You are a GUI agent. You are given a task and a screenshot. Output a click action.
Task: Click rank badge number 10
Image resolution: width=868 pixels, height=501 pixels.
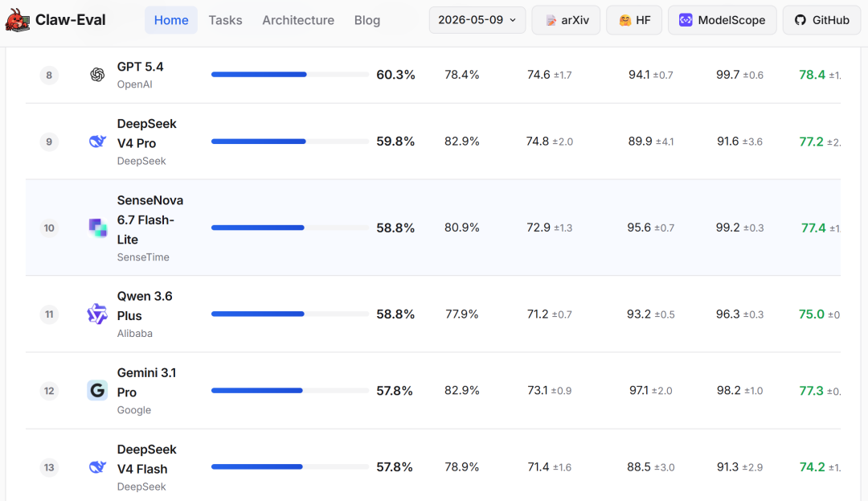click(49, 228)
